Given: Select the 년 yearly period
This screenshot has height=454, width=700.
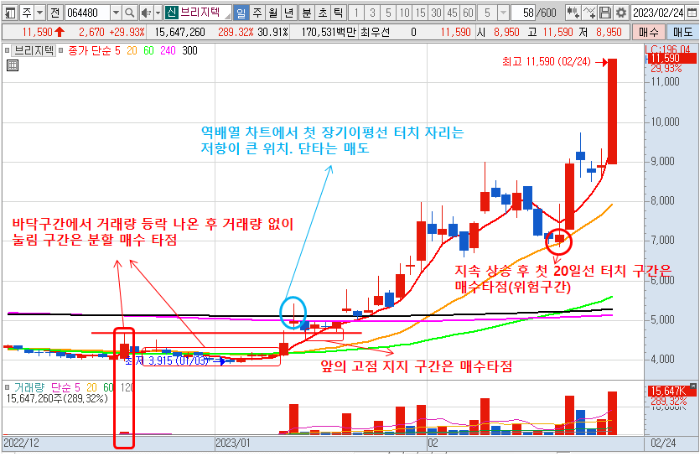Looking at the screenshot, I should [x=289, y=12].
